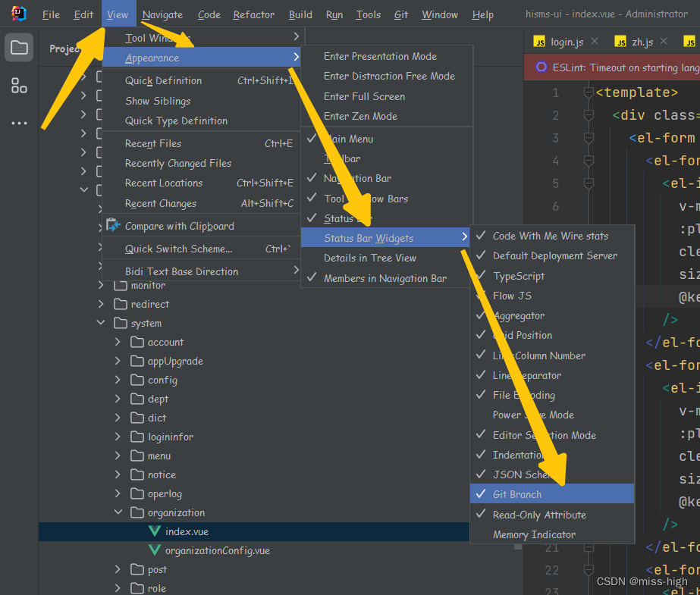Toggle Default Deployment Server widget
This screenshot has height=595, width=700.
[x=552, y=255]
